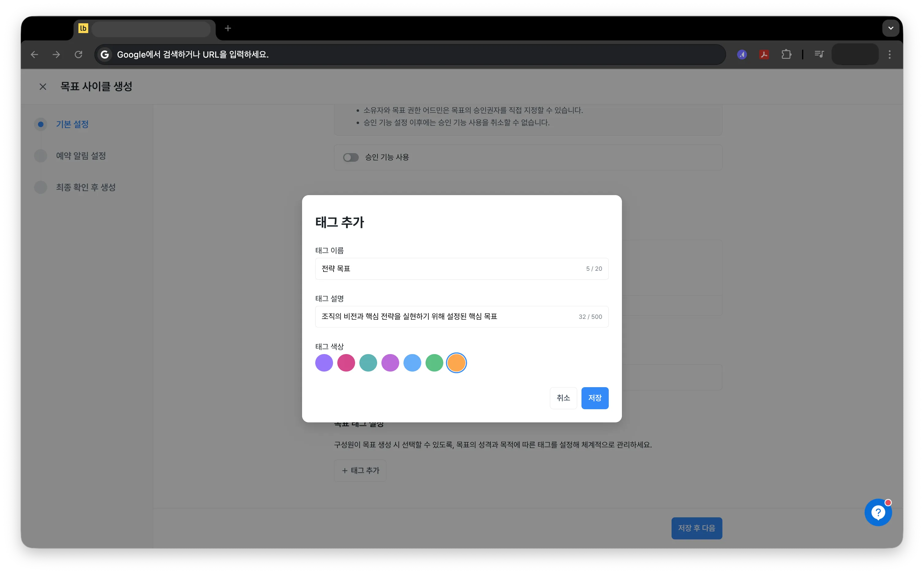Click the browser back arrow

coord(35,54)
